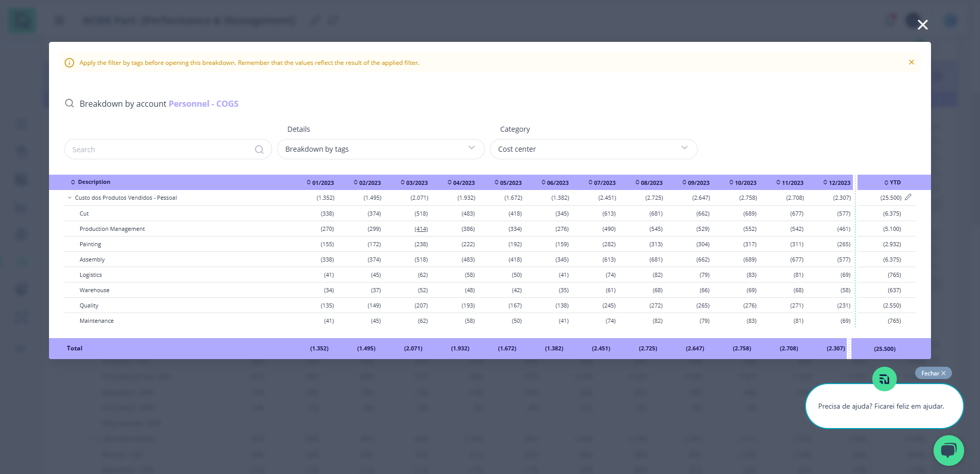
Task: Sort by the 02/2023 column
Action: pos(367,183)
